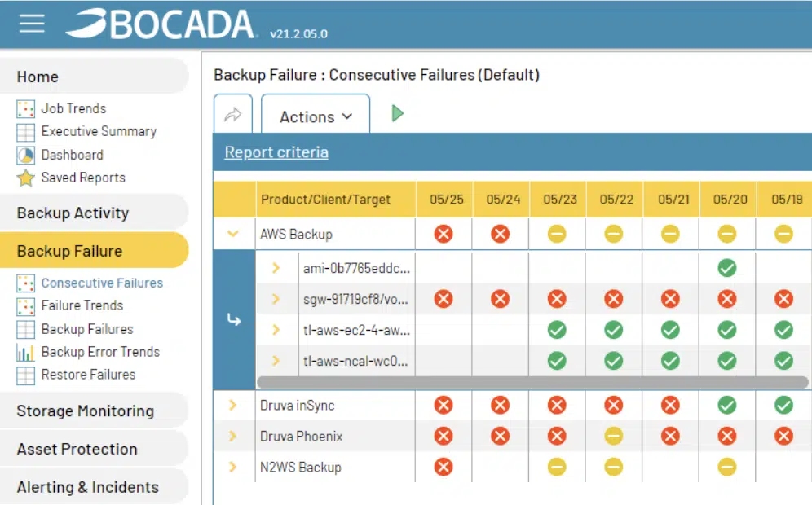Click the Job Trends icon
The width and height of the screenshot is (812, 505).
pyautogui.click(x=25, y=108)
